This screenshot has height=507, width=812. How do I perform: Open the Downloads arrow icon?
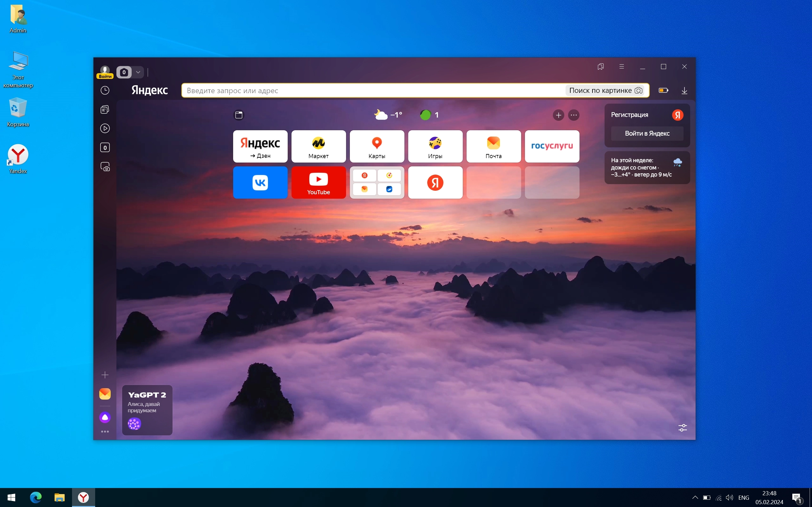click(x=684, y=91)
